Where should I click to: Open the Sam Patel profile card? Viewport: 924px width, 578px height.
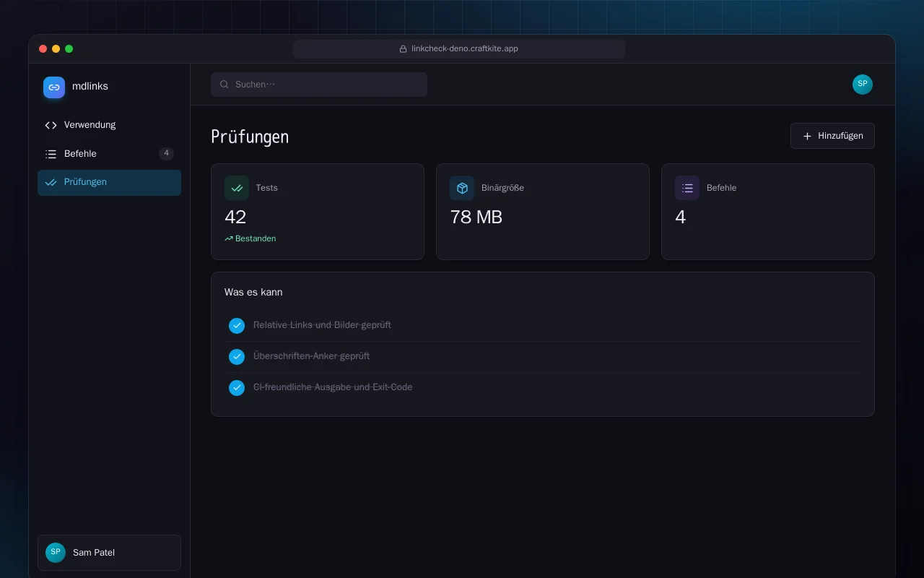tap(109, 553)
